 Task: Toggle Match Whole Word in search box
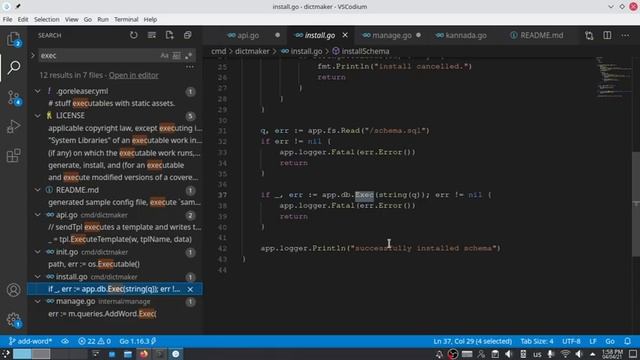pos(176,56)
